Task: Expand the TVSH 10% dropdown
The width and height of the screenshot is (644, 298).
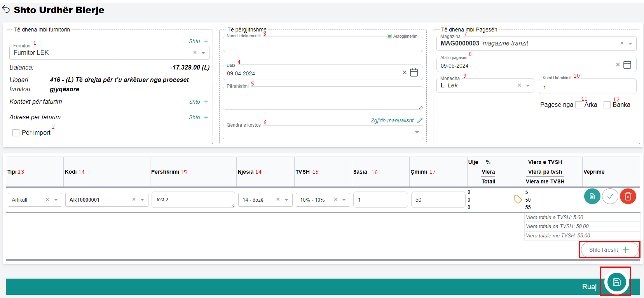Action: 344,200
